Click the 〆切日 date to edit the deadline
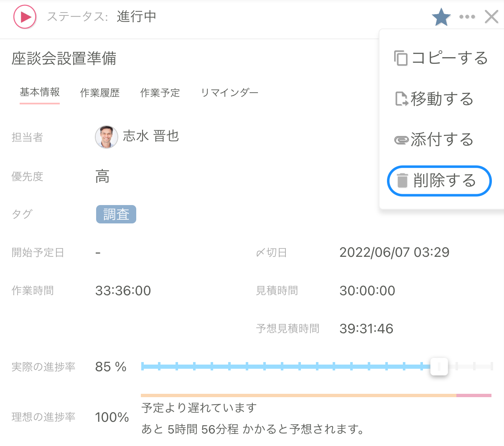Viewport: 504px width, 446px height. (394, 252)
